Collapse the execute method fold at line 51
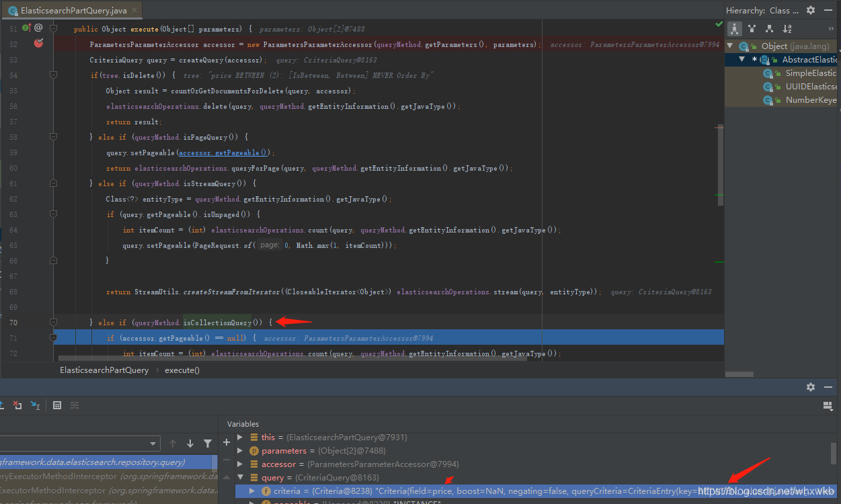Viewport: 841px width, 504px height. click(54, 28)
